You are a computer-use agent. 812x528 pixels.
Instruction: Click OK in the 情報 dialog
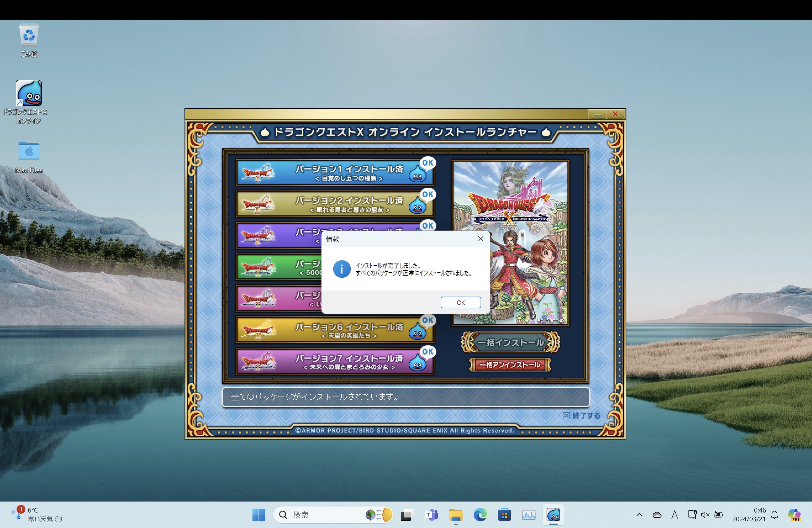coord(461,302)
